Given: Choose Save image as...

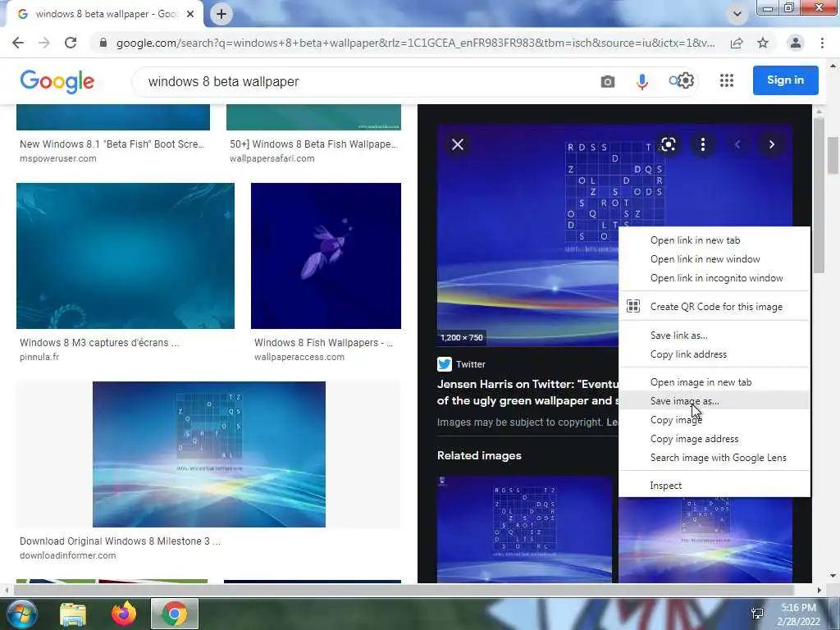Looking at the screenshot, I should pos(714,400).
